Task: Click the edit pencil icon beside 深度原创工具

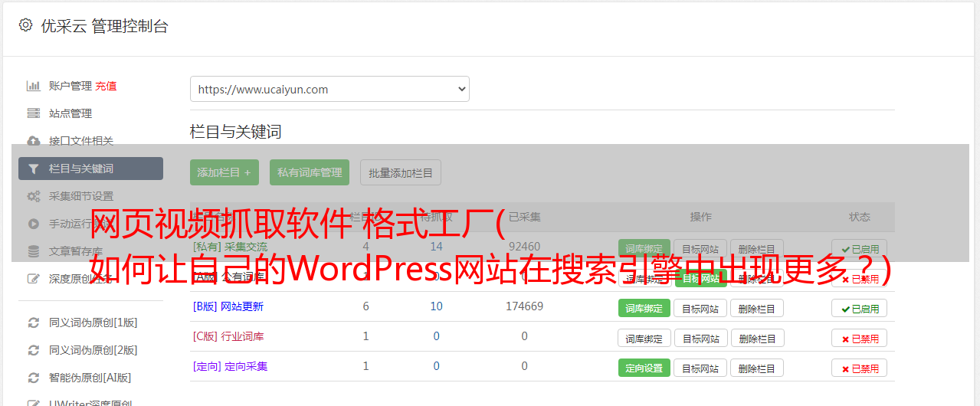Action: [x=34, y=279]
